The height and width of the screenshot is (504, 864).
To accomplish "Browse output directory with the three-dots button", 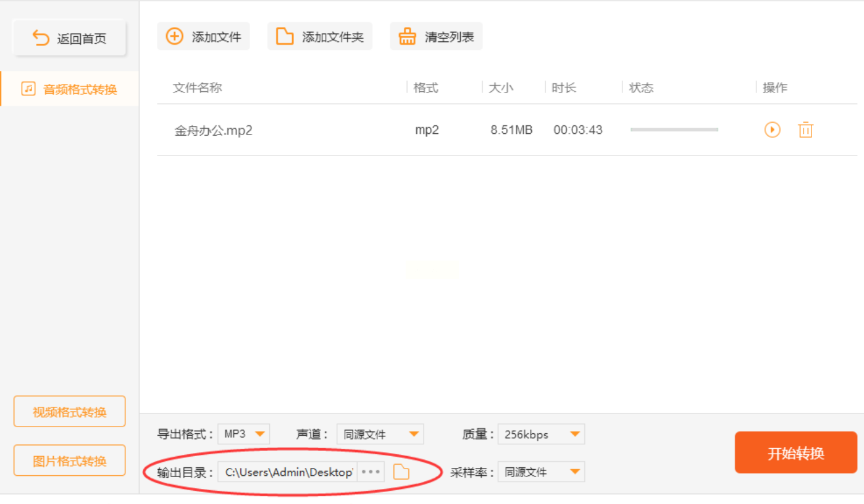I will click(371, 472).
